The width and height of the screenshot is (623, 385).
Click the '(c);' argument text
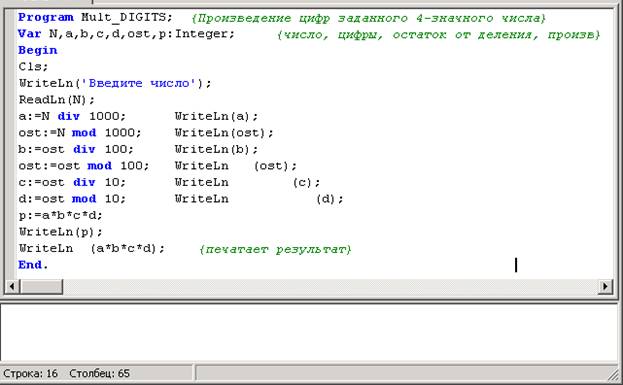coord(306,182)
